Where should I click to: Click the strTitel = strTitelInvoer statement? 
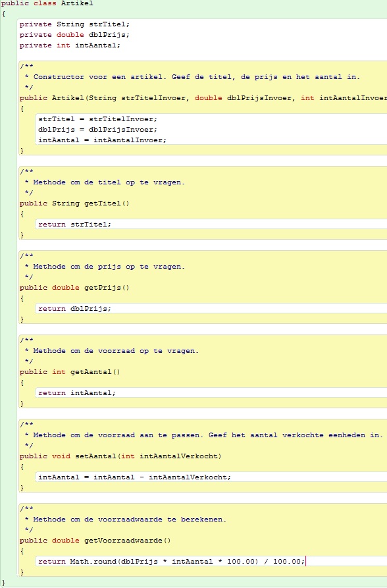97,119
